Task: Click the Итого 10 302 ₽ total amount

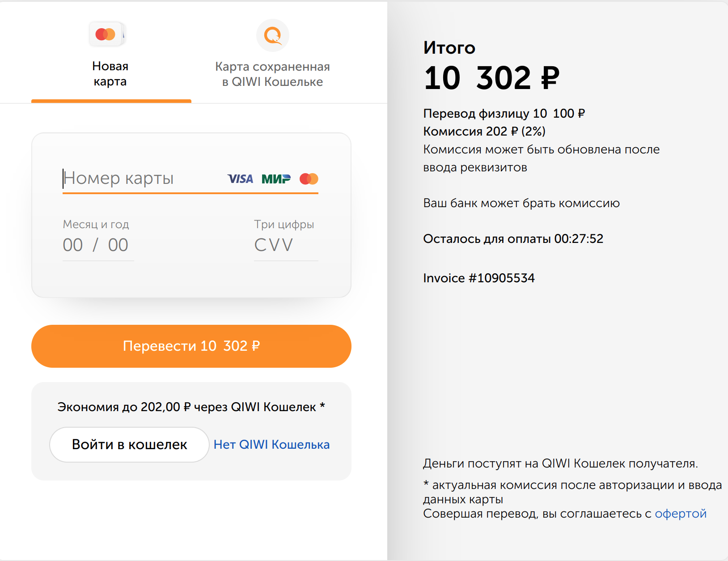Action: tap(491, 78)
